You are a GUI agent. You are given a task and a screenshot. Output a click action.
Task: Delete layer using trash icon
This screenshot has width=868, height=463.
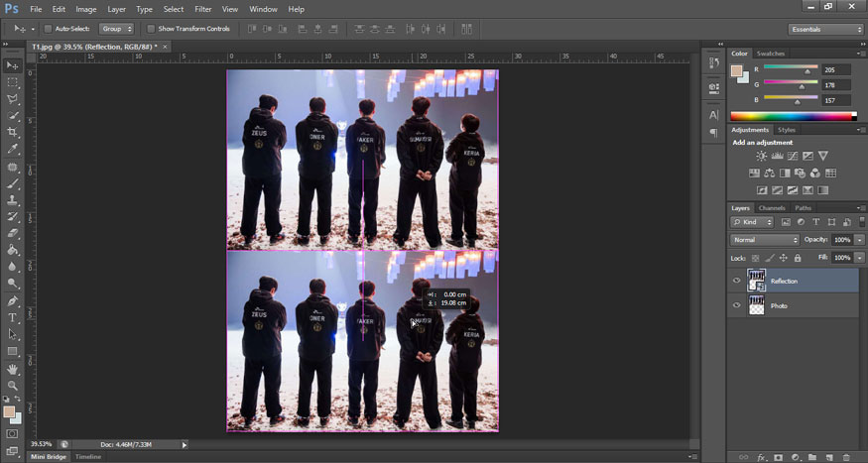pos(844,457)
